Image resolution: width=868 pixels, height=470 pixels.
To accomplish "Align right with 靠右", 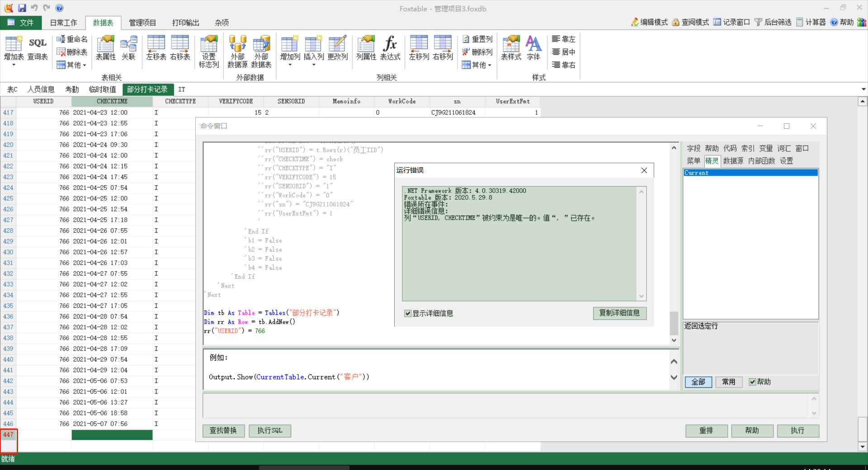I will coord(564,65).
